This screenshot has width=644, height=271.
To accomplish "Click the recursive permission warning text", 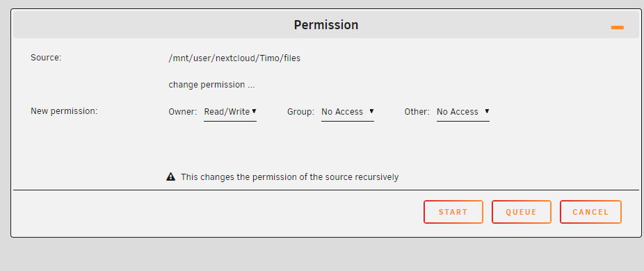I will pyautogui.click(x=289, y=177).
